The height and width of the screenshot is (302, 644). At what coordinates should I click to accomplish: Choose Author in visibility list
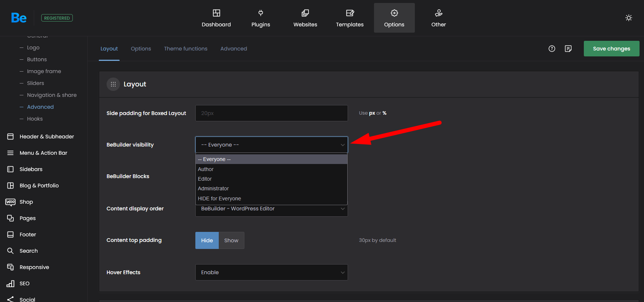pos(271,169)
